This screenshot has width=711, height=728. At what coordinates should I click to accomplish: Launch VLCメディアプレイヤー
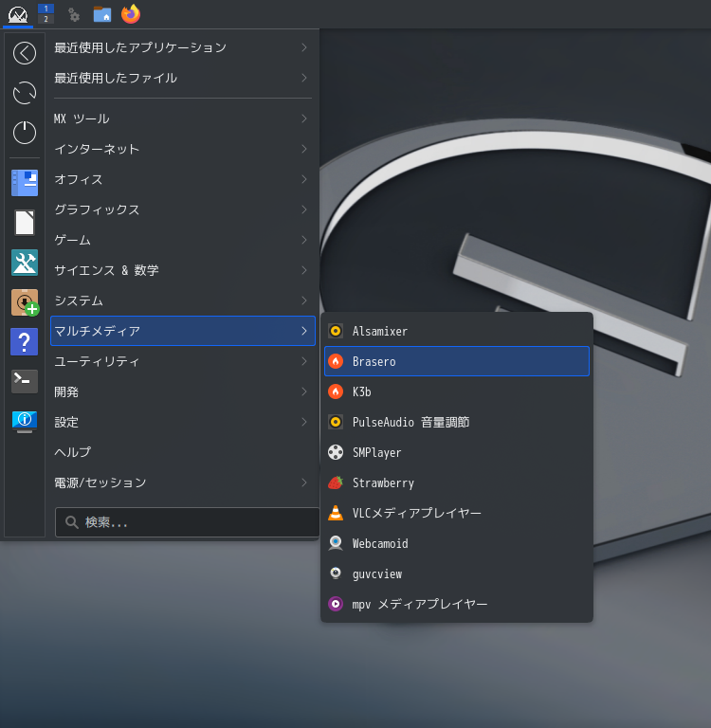point(457,513)
